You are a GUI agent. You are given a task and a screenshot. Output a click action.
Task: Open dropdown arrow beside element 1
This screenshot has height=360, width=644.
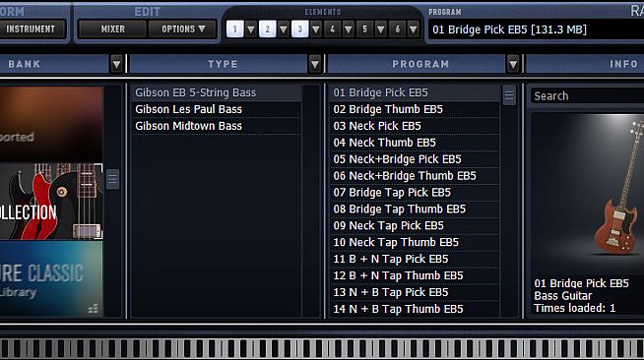(x=251, y=30)
